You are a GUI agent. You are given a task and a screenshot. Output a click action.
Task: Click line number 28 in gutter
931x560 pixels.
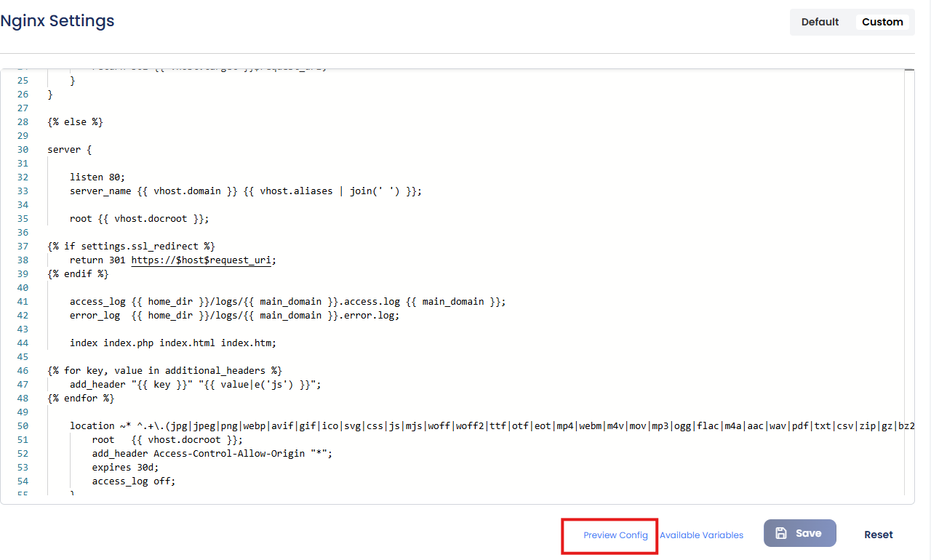tap(23, 122)
